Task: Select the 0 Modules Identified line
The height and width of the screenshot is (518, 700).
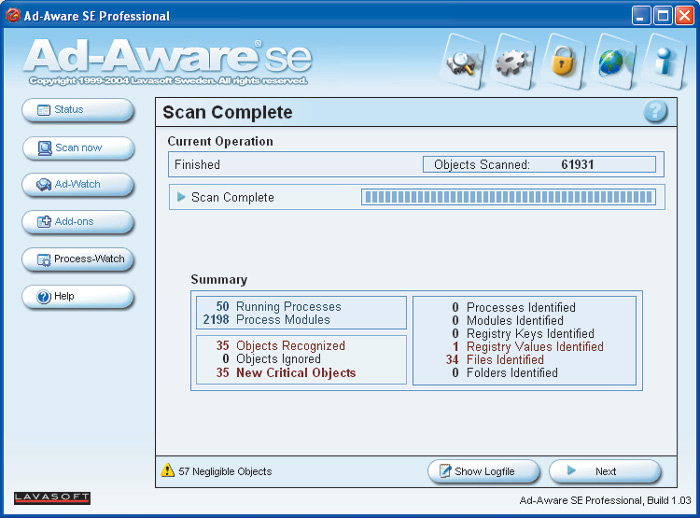Action: [507, 321]
